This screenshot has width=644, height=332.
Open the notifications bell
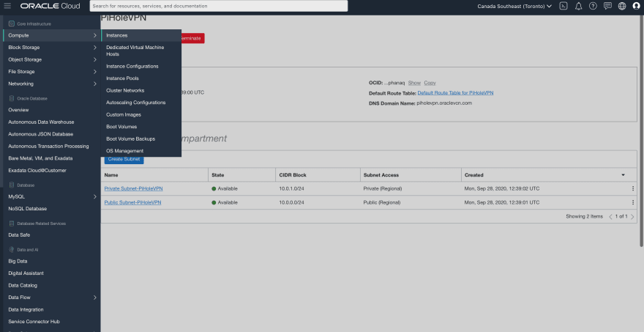tap(578, 6)
